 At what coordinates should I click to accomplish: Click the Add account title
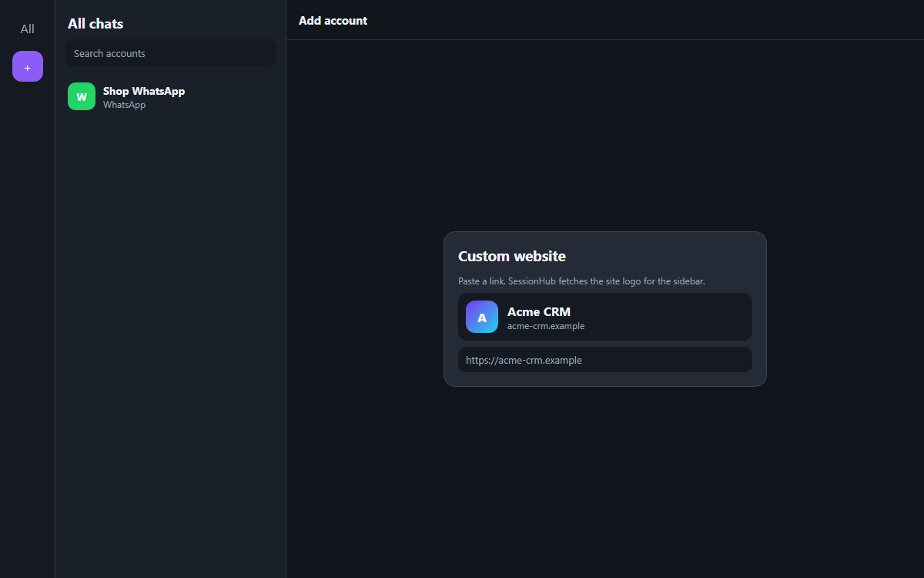(333, 21)
